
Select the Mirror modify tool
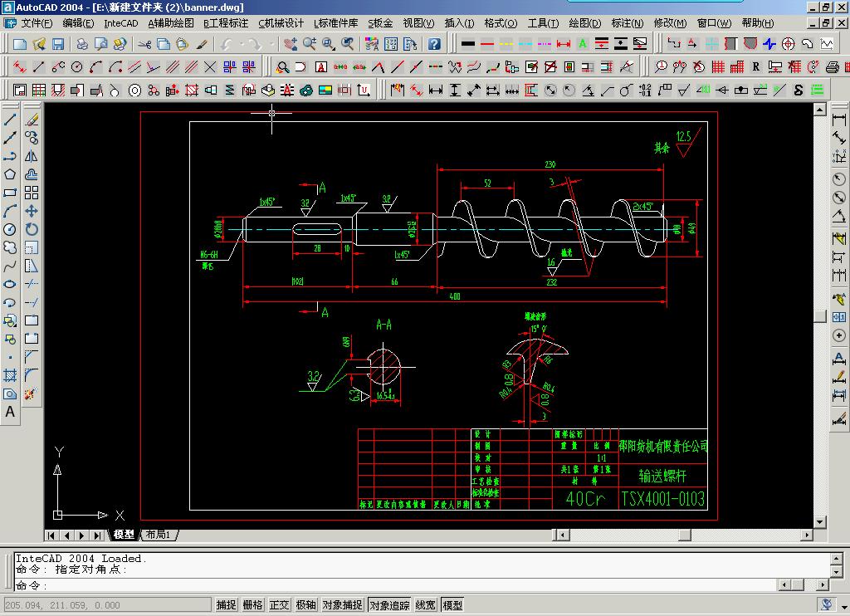tap(32, 156)
